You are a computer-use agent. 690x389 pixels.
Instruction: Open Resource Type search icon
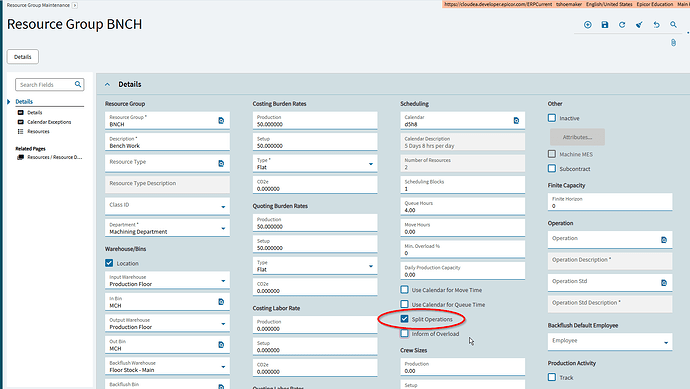point(221,163)
